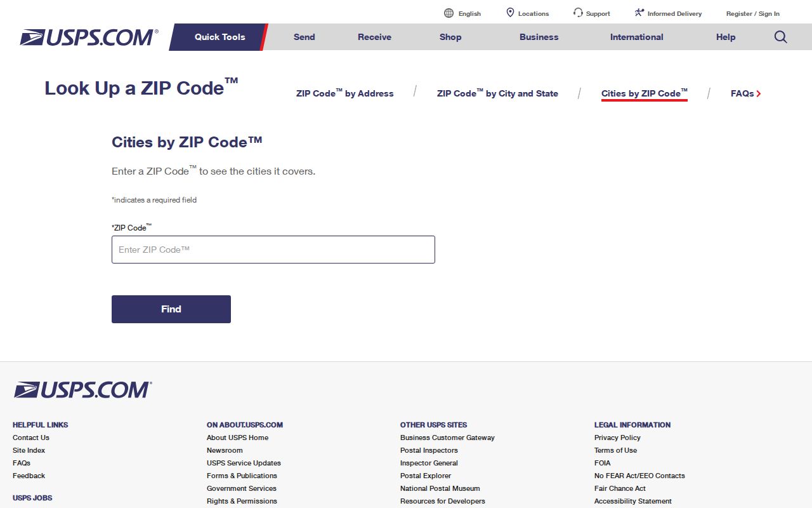Click the Support headset icon

tap(578, 13)
